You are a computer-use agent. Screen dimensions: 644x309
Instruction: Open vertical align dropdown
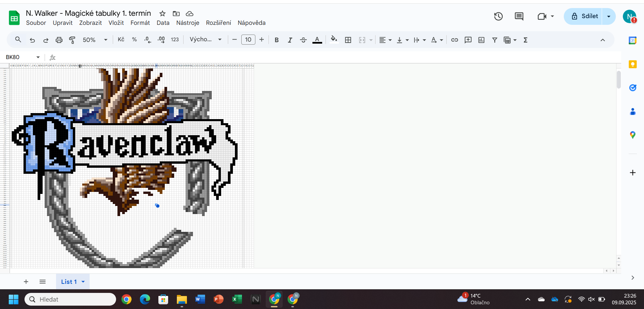[402, 40]
